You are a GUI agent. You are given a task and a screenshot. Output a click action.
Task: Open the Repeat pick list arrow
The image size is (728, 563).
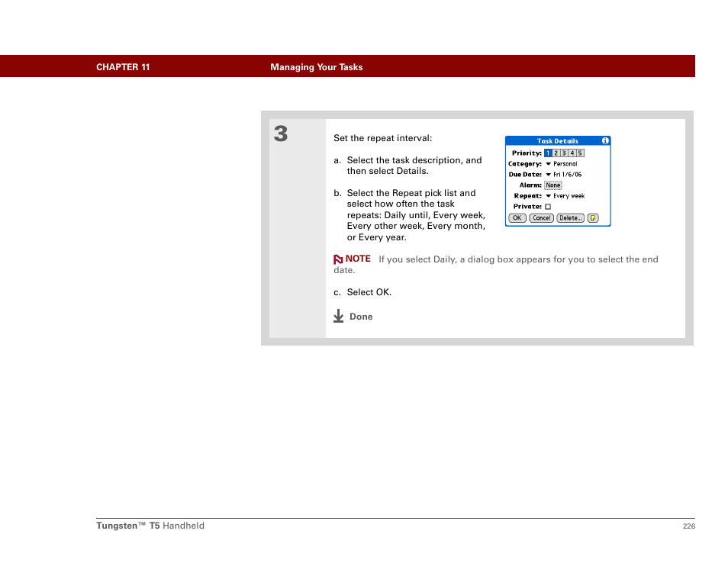point(549,196)
